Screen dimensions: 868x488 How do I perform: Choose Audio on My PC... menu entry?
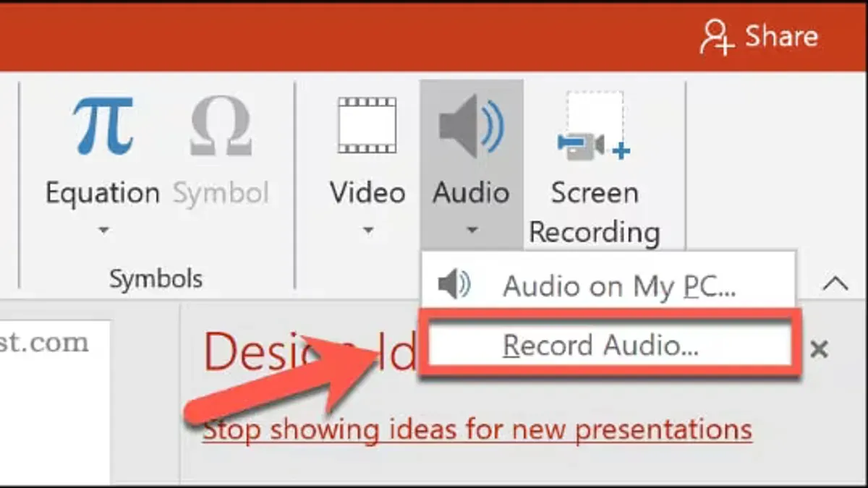608,286
